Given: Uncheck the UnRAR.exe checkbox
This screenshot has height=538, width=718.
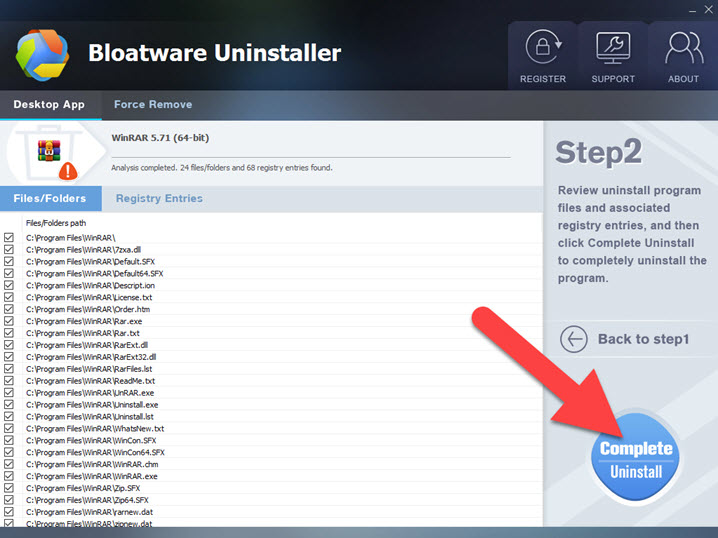Looking at the screenshot, I should (9, 392).
